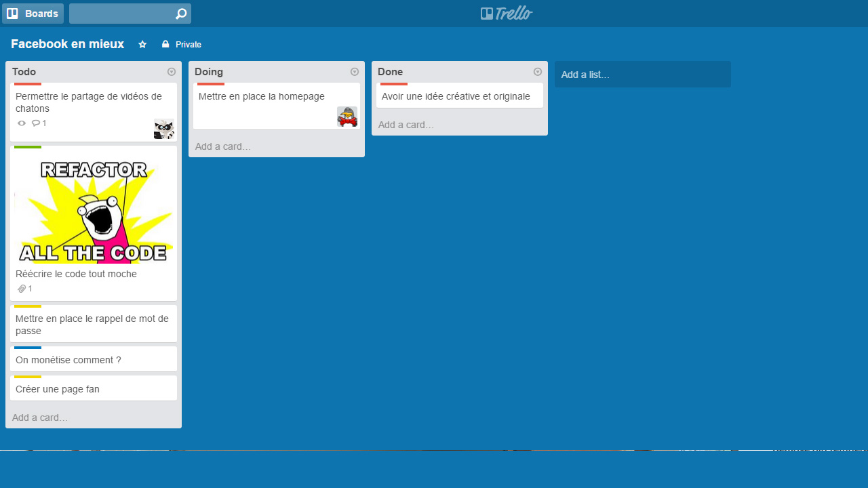Click the Doing list title
This screenshot has width=868, height=488.
pos(209,72)
